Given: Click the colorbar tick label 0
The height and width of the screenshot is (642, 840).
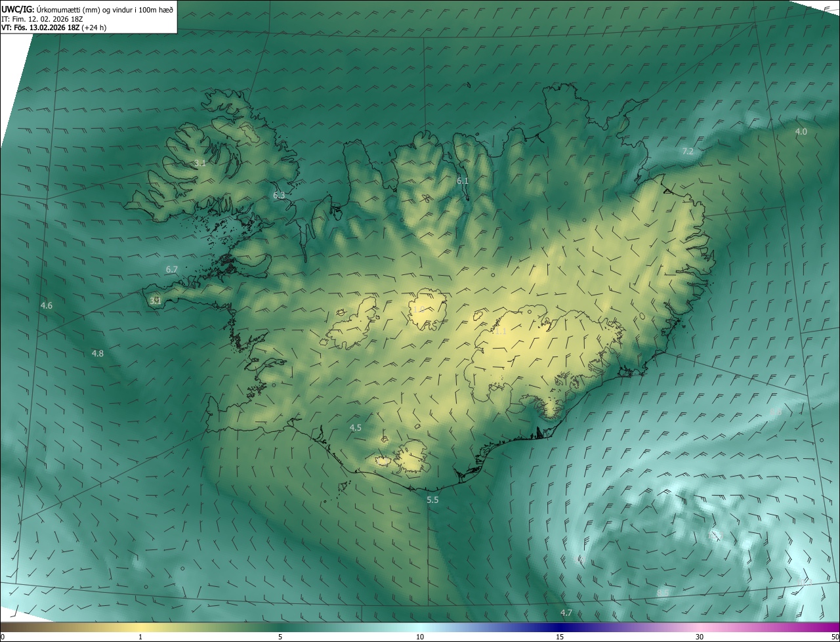Looking at the screenshot, I should click(x=3, y=637).
